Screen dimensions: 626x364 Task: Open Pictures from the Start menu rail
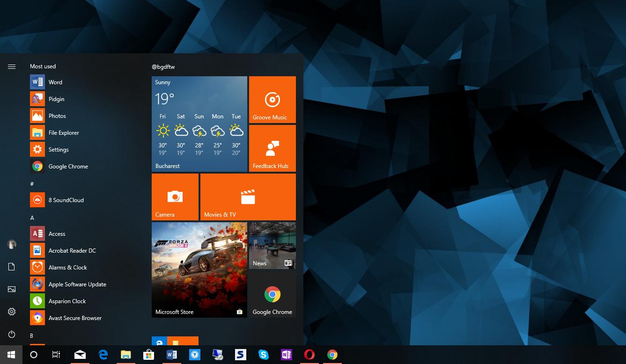click(x=12, y=289)
